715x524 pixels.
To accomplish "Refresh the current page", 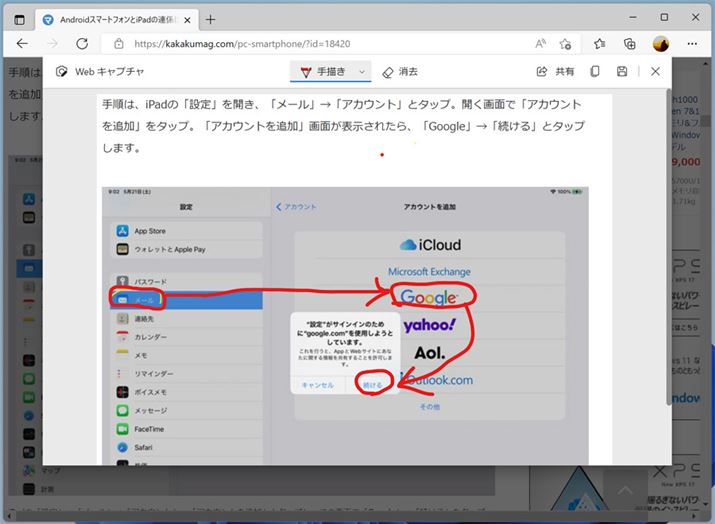I will [82, 44].
